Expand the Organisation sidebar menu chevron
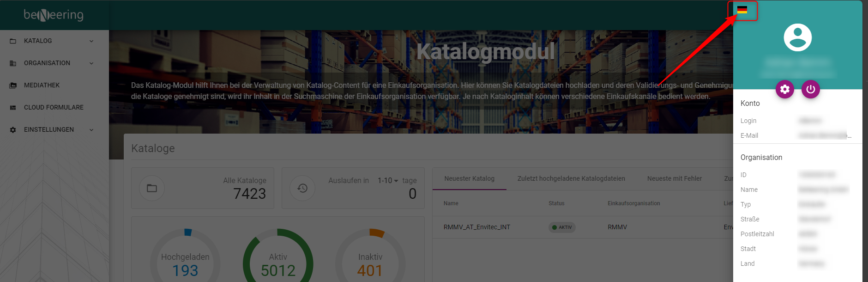Screen dimensions: 868x282 pyautogui.click(x=91, y=63)
